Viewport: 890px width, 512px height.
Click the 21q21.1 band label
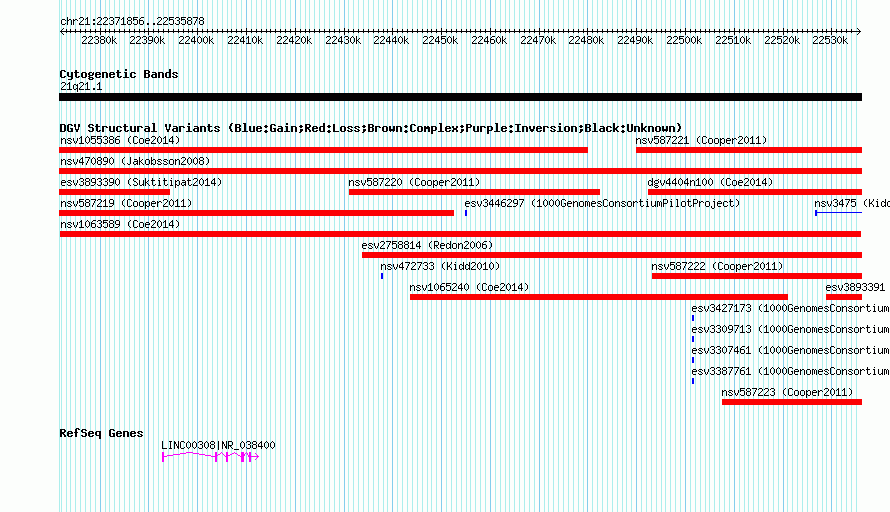point(81,86)
